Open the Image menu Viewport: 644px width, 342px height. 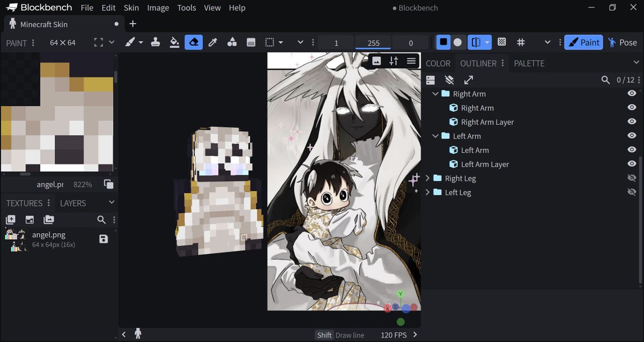point(158,8)
